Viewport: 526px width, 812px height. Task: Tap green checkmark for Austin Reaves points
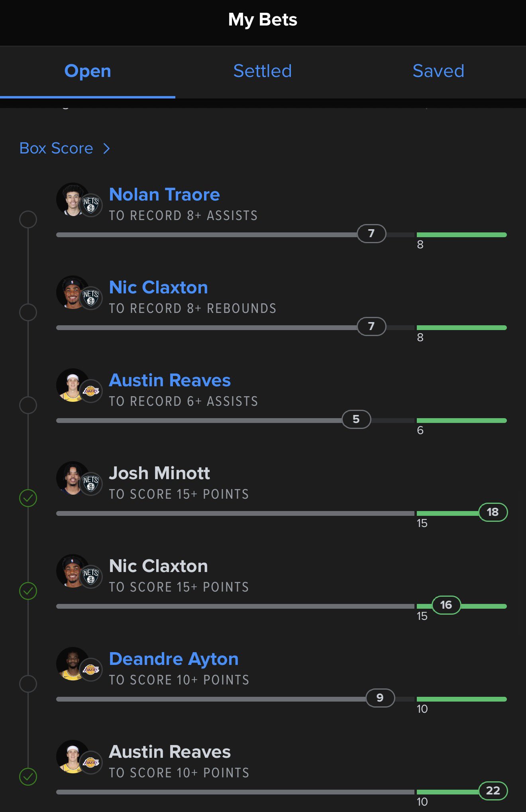tap(28, 777)
